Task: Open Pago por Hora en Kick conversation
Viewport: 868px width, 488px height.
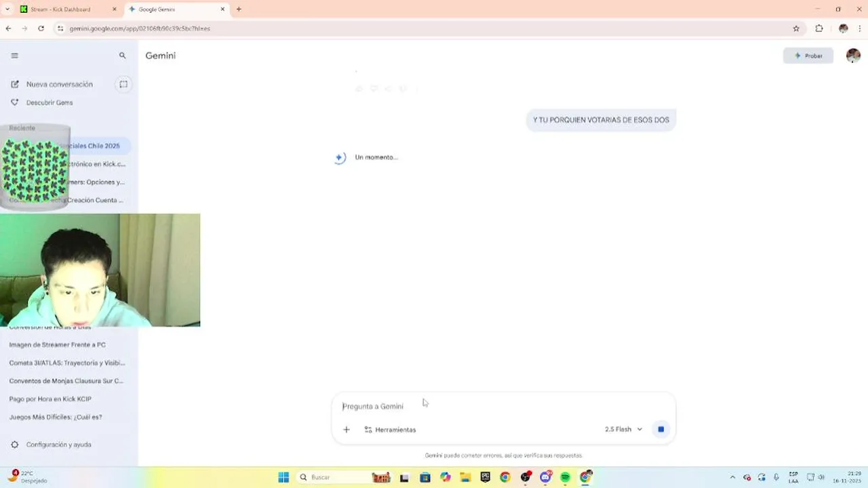Action: (50, 399)
